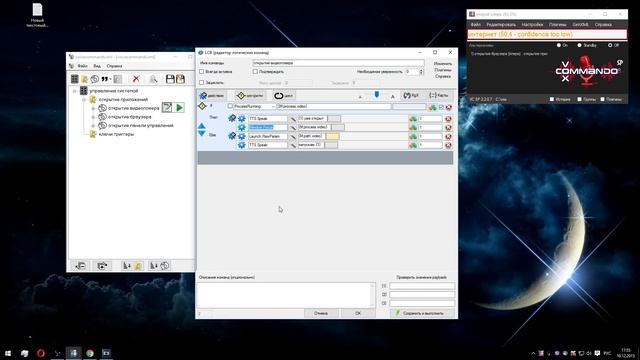Toggle the 'Группы' checkbox in VoxCommando status bar
Image resolution: width=640 pixels, height=360 pixels.
click(x=579, y=99)
